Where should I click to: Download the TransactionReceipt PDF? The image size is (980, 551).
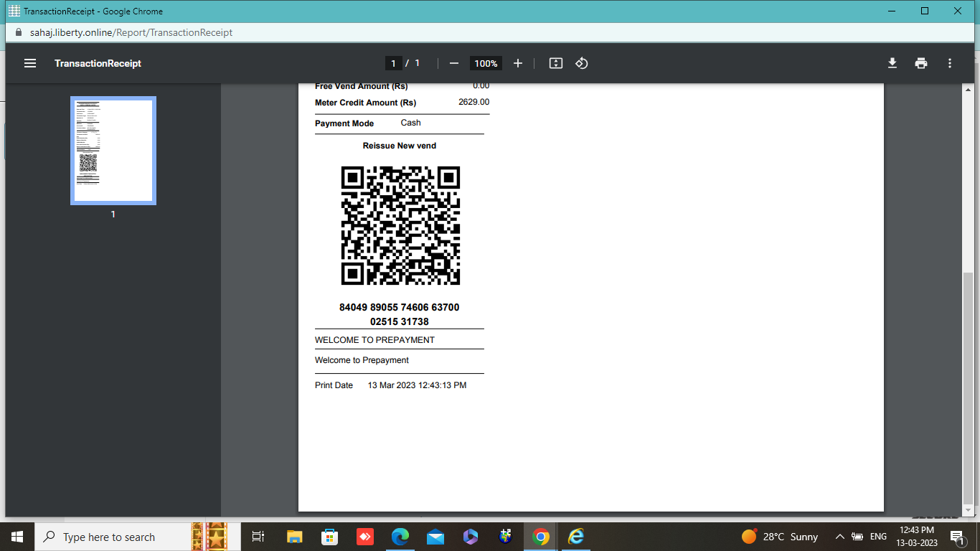(892, 63)
